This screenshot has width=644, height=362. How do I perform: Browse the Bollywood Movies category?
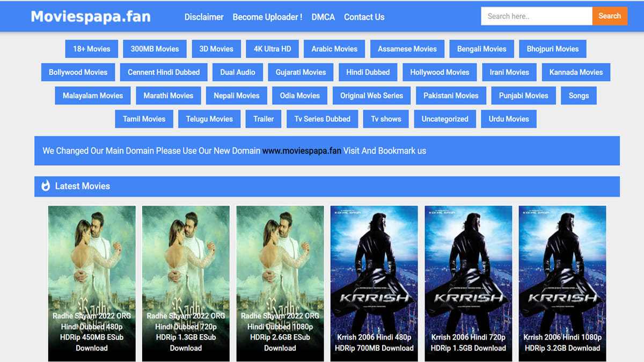coord(78,72)
